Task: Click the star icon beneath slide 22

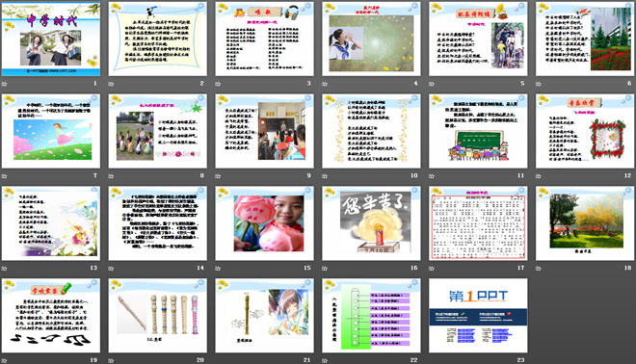Action: 325,360
